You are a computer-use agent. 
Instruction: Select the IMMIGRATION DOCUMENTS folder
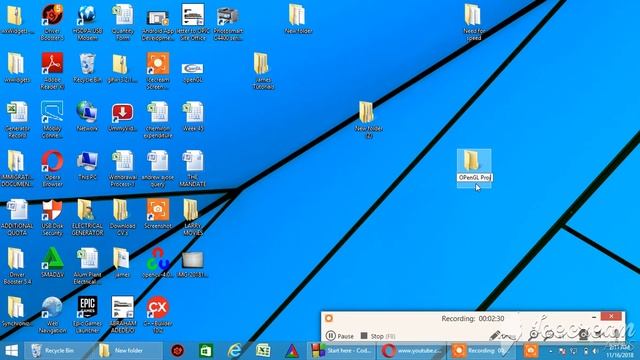click(x=17, y=168)
